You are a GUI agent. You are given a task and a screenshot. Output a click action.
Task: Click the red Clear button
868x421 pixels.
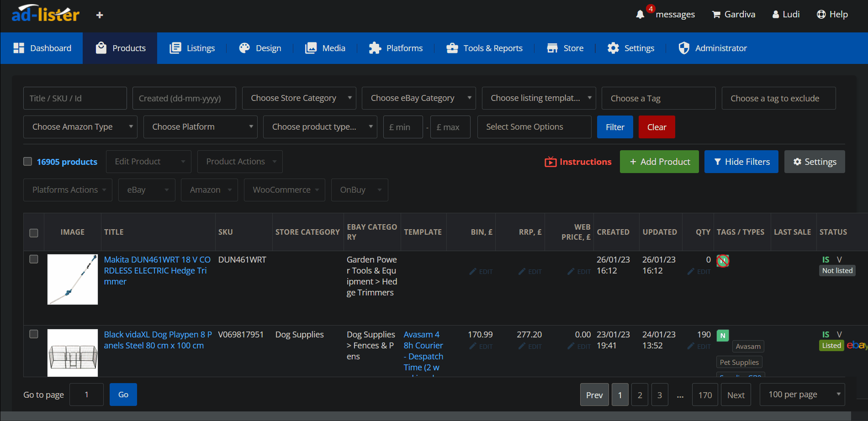pyautogui.click(x=657, y=127)
